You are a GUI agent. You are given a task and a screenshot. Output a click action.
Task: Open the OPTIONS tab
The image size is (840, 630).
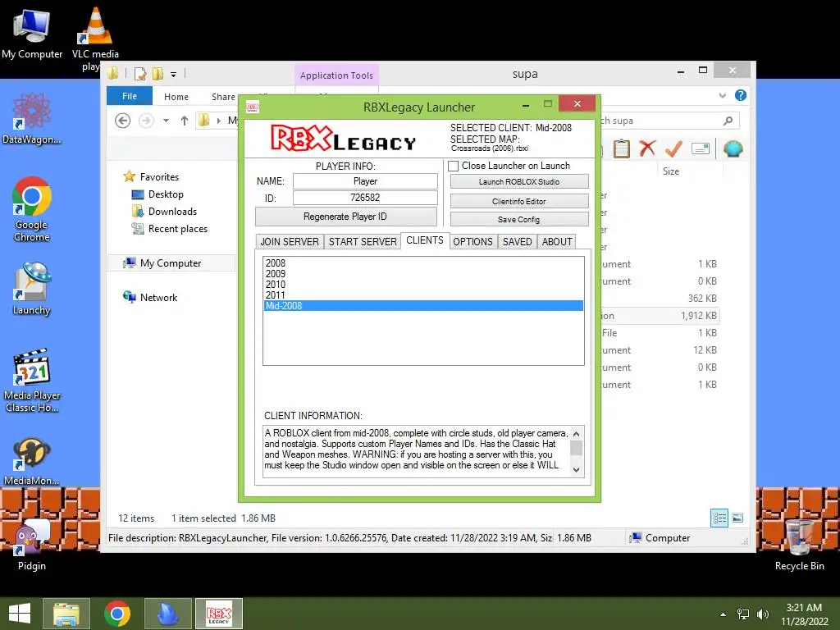pyautogui.click(x=473, y=242)
